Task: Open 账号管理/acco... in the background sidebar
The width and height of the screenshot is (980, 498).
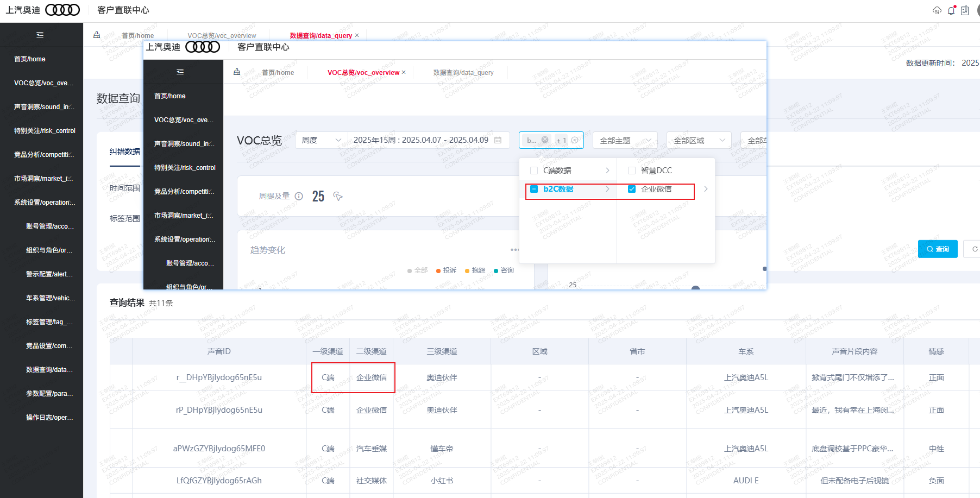Action: coord(41,226)
